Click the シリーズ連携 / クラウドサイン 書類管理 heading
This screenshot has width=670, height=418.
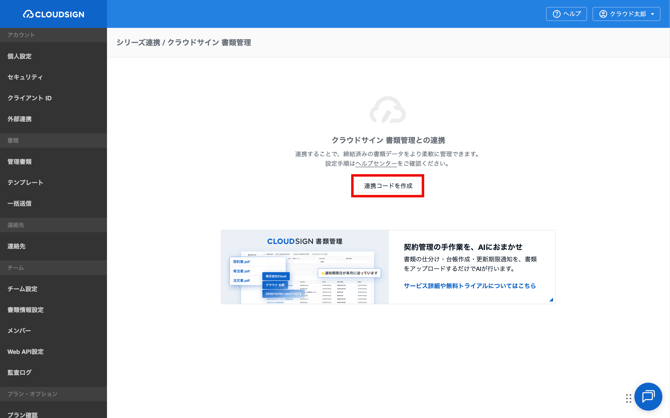point(184,43)
